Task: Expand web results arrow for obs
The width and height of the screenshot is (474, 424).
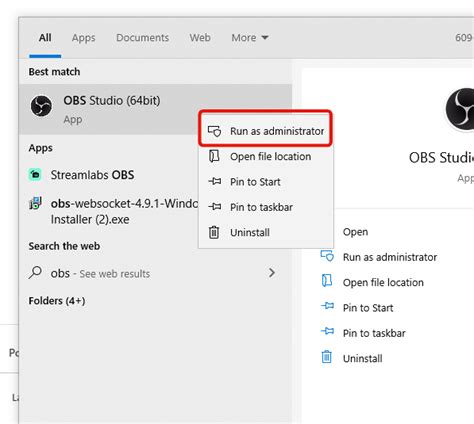Action: click(x=272, y=273)
